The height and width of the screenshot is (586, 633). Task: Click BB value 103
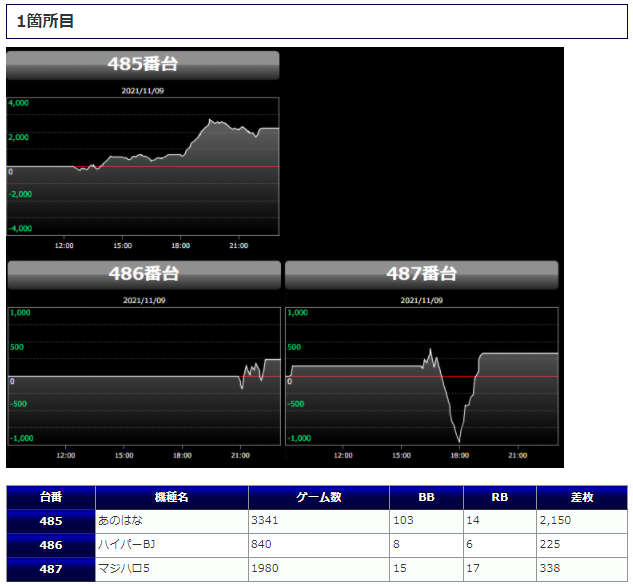pyautogui.click(x=403, y=520)
